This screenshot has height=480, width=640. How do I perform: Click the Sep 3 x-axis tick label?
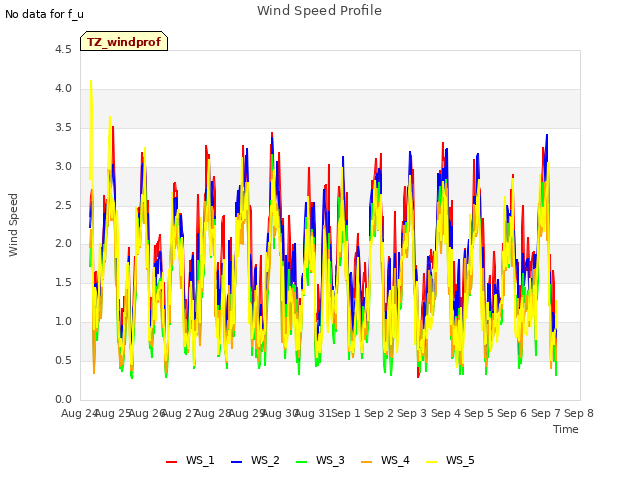click(x=412, y=413)
